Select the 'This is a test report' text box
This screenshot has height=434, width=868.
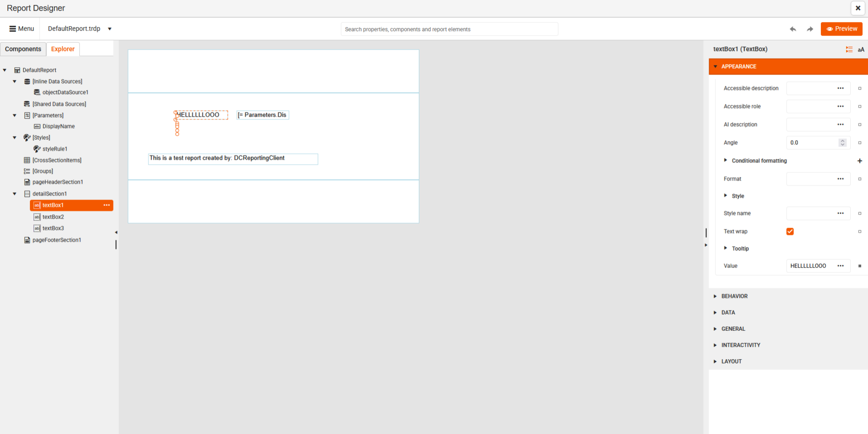click(233, 159)
